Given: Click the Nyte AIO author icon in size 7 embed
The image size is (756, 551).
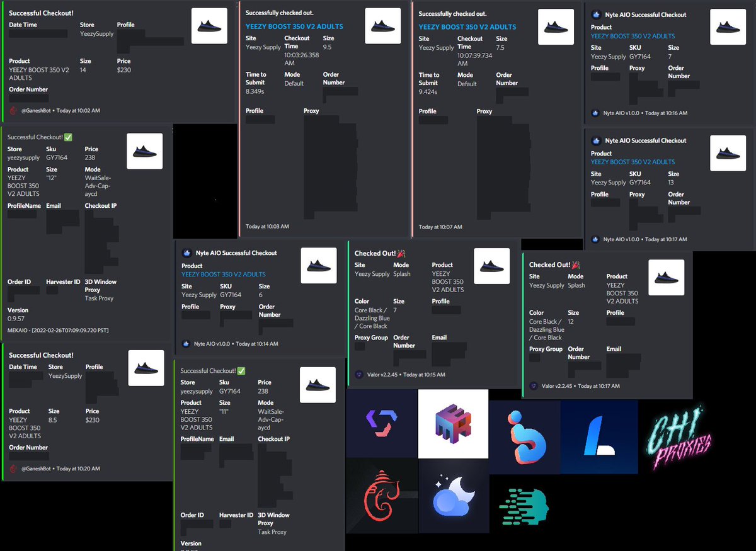Looking at the screenshot, I should point(595,14).
